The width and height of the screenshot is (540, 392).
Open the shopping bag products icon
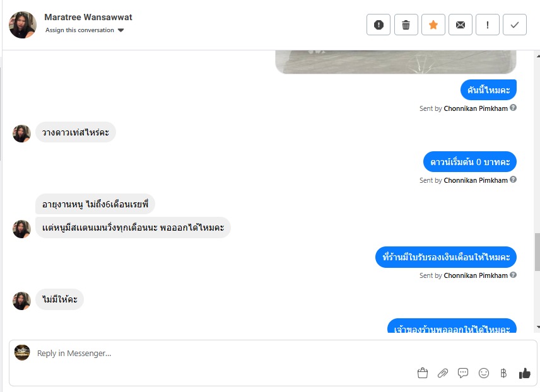coord(423,373)
